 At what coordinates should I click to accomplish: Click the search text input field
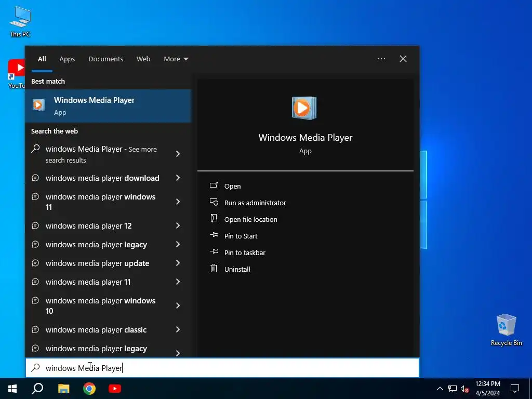point(222,368)
